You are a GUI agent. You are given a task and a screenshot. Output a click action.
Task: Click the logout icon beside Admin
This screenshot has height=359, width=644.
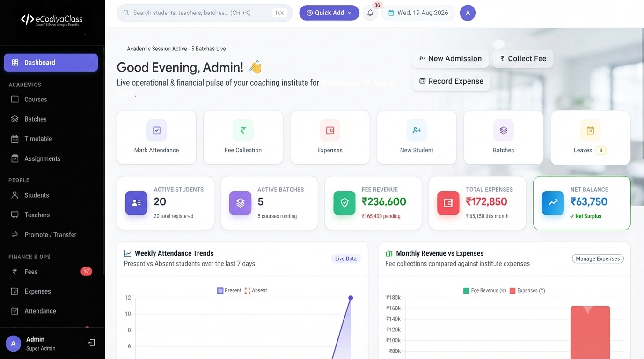point(91,343)
